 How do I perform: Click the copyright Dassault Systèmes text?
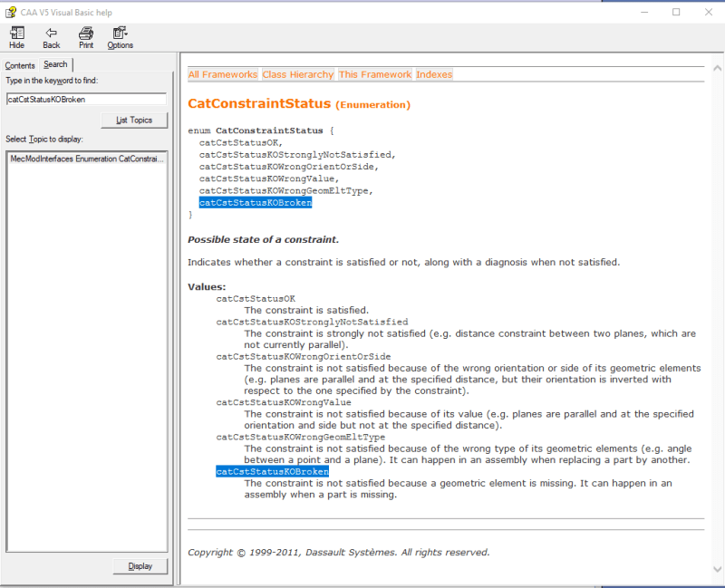coord(338,553)
